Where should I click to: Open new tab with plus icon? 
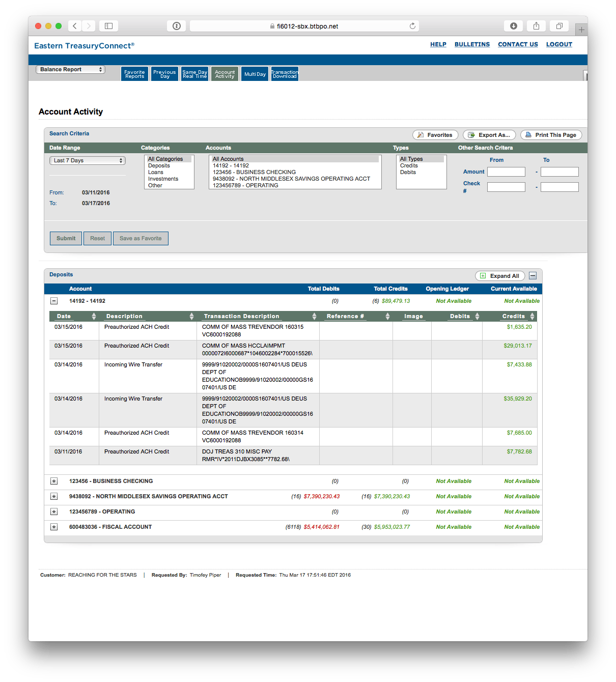point(581,30)
